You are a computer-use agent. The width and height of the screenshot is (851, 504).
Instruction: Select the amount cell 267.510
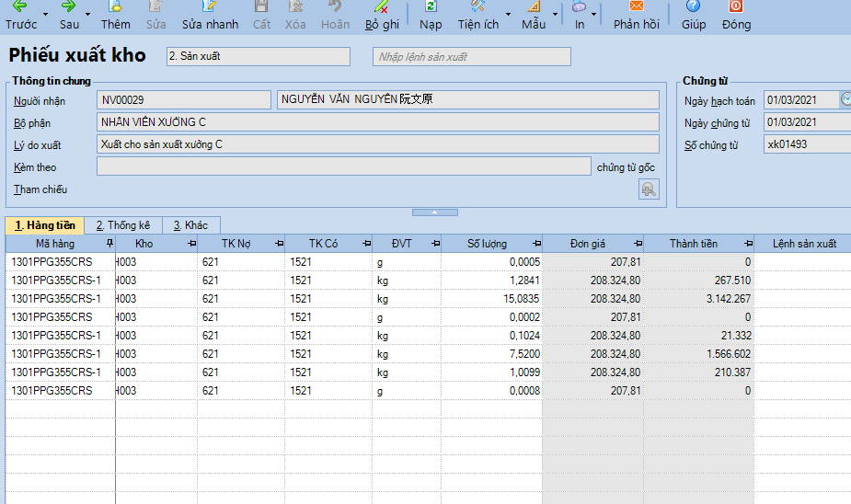pos(698,280)
